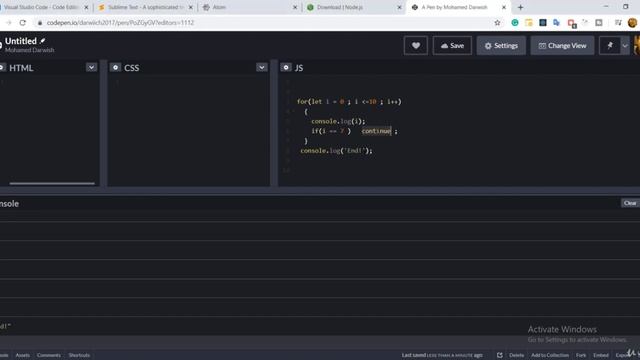
Task: Click the if(i == 7) statement
Action: [x=331, y=131]
